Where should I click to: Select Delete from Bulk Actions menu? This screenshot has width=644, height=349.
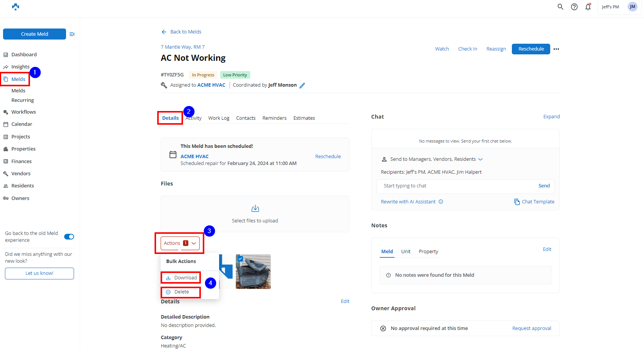pyautogui.click(x=181, y=292)
